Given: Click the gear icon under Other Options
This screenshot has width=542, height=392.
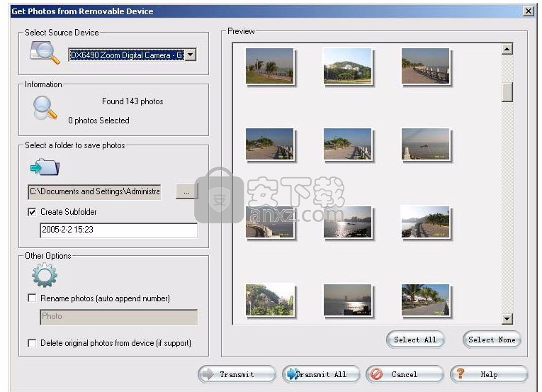Looking at the screenshot, I should (x=45, y=274).
